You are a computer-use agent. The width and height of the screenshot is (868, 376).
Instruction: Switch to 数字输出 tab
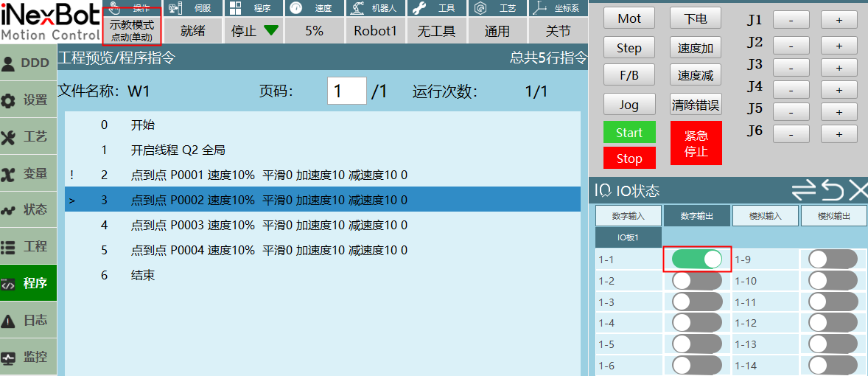697,215
